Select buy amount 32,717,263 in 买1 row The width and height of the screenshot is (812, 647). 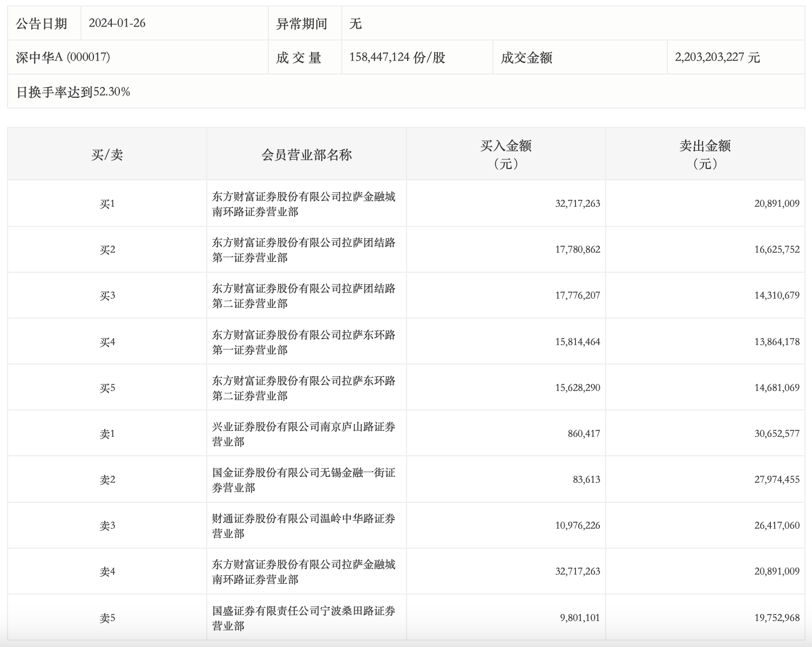click(x=577, y=204)
